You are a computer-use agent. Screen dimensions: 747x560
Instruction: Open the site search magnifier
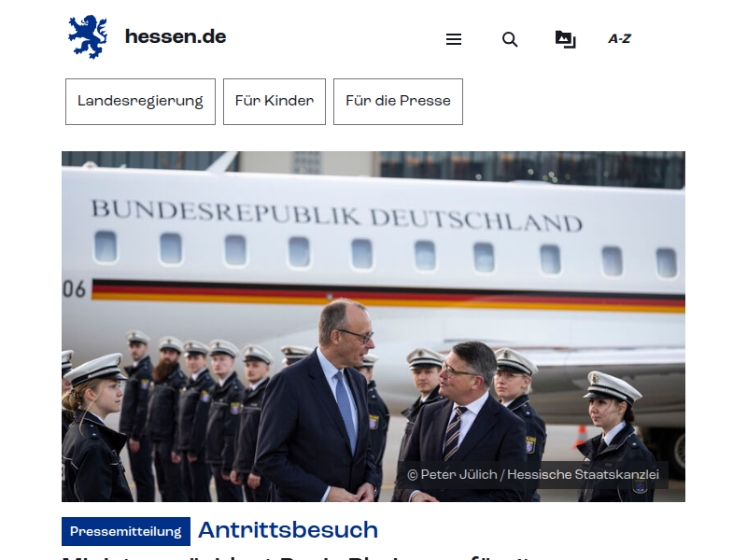tap(510, 39)
